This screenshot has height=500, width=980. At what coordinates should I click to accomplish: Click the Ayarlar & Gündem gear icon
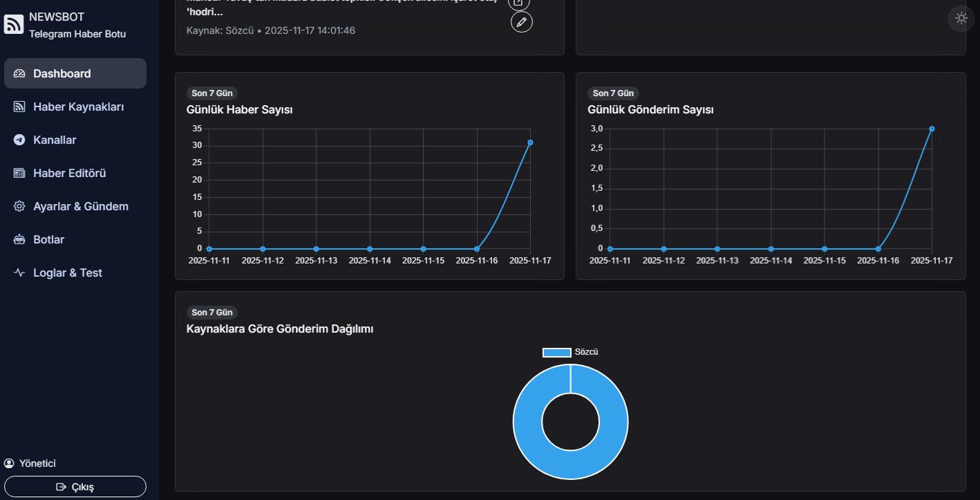click(19, 206)
